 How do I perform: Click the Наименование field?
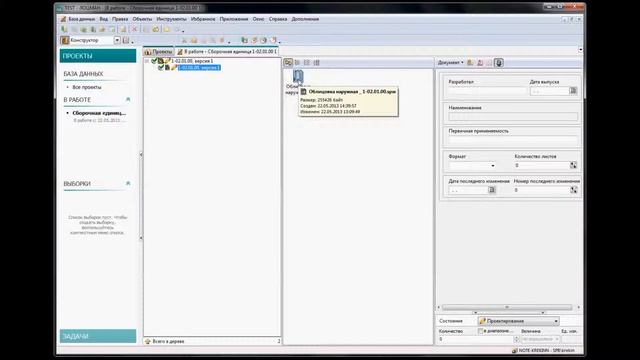pyautogui.click(x=513, y=116)
